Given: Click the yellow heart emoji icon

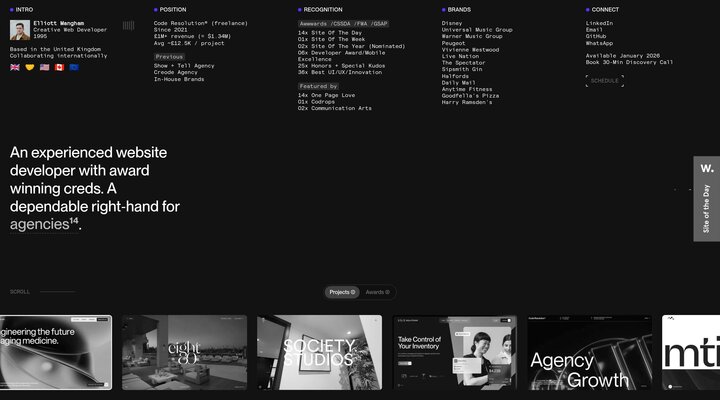Looking at the screenshot, I should pyautogui.click(x=30, y=67).
